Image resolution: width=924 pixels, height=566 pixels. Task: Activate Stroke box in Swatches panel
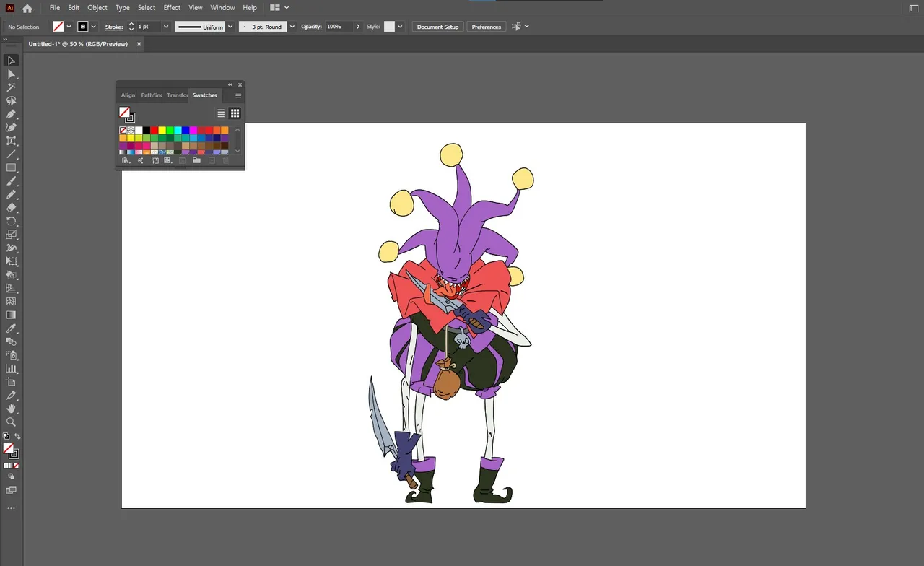pos(131,118)
